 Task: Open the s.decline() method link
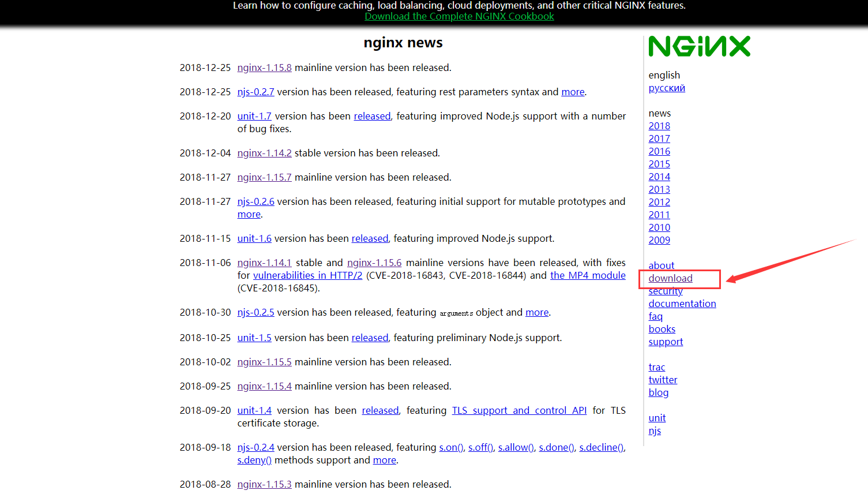tap(600, 447)
